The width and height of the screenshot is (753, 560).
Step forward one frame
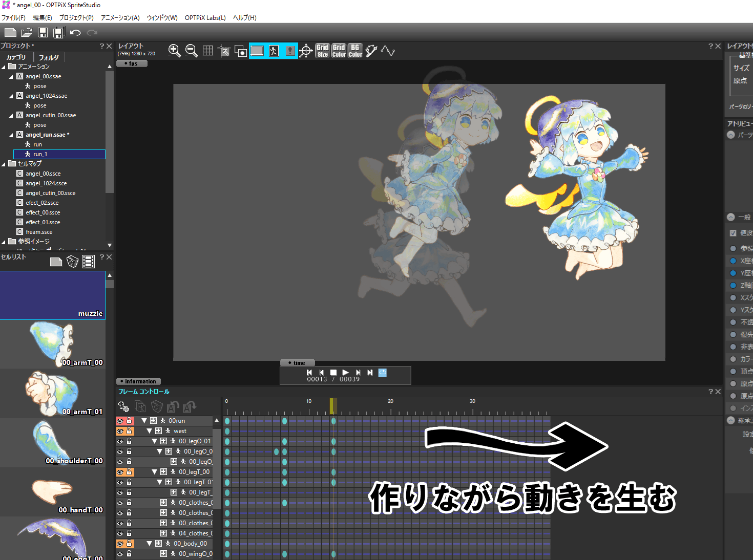pyautogui.click(x=358, y=373)
